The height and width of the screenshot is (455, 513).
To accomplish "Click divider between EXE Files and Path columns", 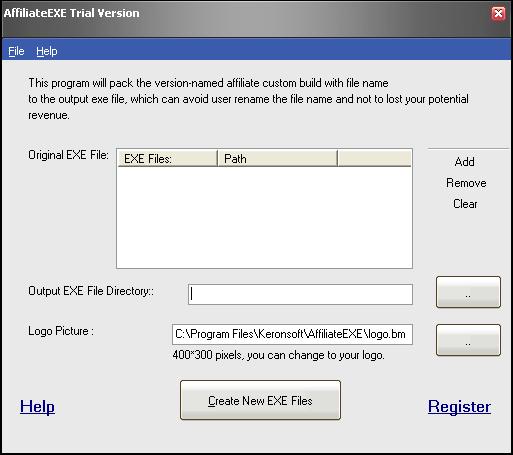I will (217, 159).
